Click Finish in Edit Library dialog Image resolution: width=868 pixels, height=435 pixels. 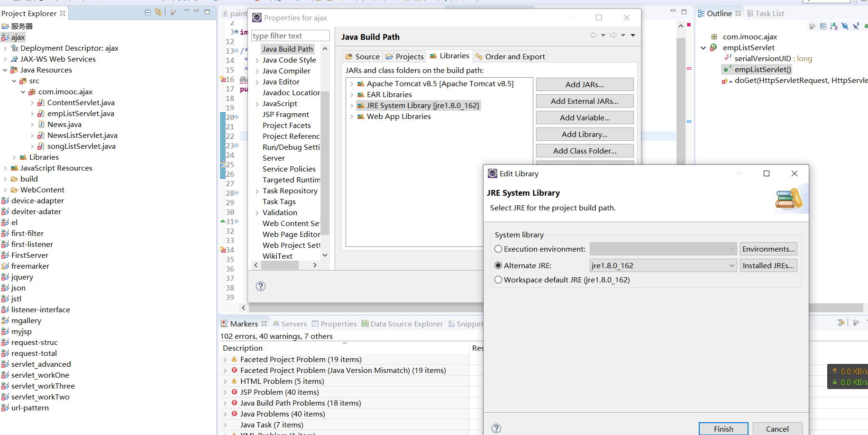click(723, 429)
